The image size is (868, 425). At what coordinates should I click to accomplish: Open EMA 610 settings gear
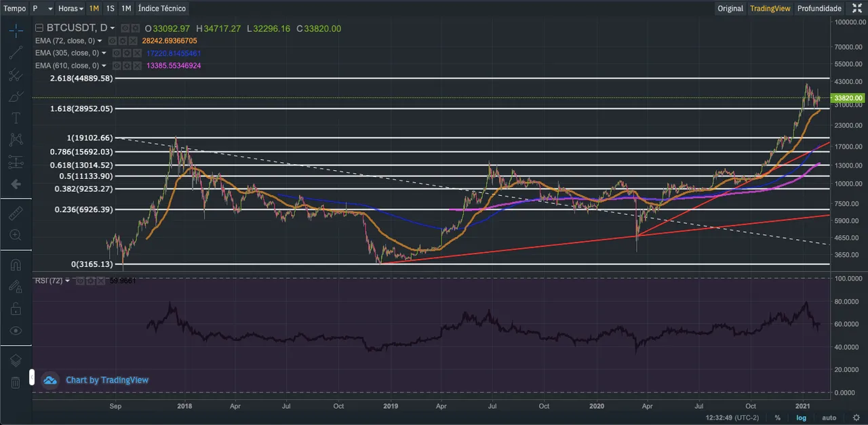point(127,65)
